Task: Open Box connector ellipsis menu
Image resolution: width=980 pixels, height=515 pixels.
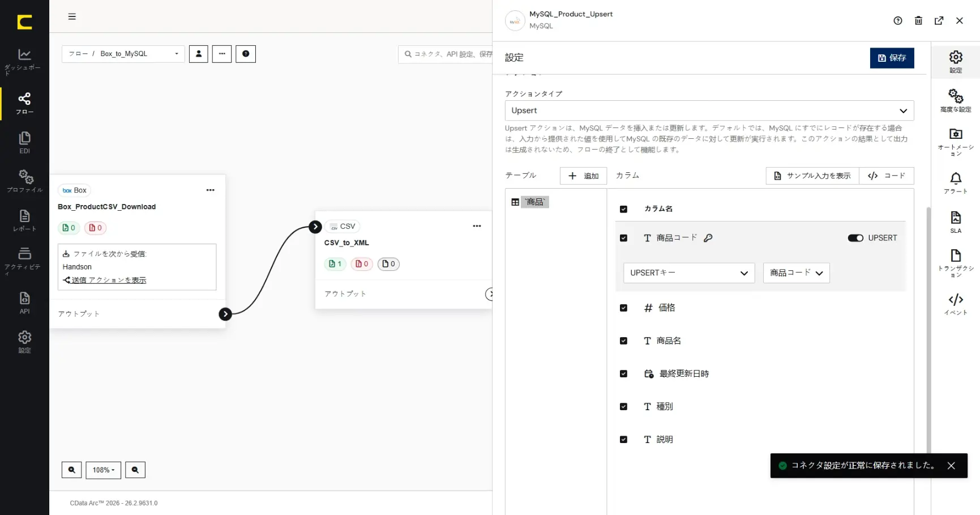Action: (x=211, y=190)
